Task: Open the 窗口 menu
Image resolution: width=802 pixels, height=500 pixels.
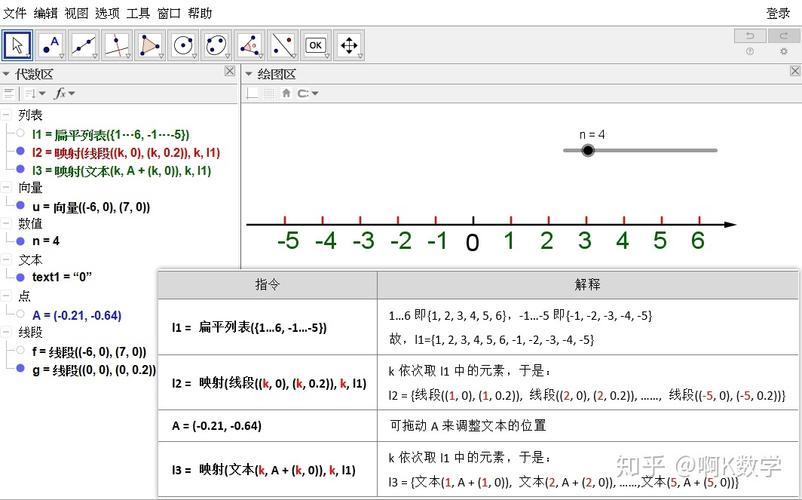Action: [169, 13]
